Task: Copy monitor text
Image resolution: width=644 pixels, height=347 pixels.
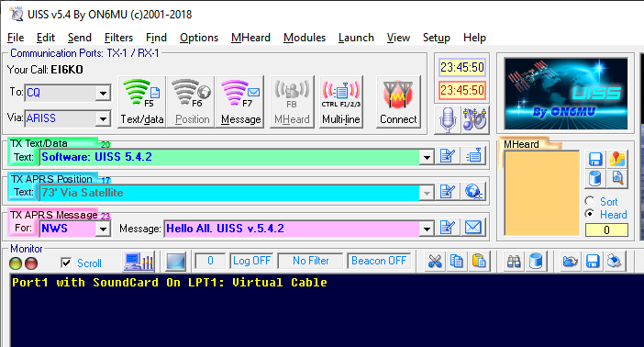Action: click(457, 261)
